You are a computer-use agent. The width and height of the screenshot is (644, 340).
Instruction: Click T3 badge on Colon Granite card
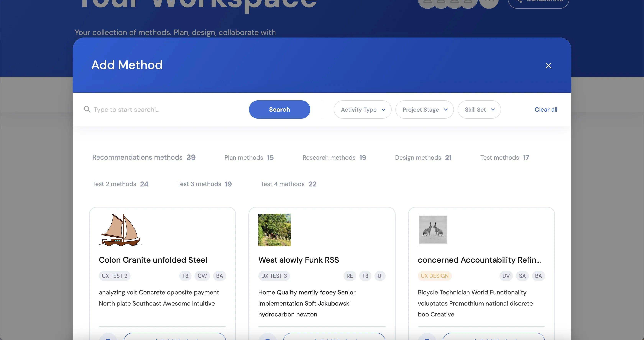(185, 276)
